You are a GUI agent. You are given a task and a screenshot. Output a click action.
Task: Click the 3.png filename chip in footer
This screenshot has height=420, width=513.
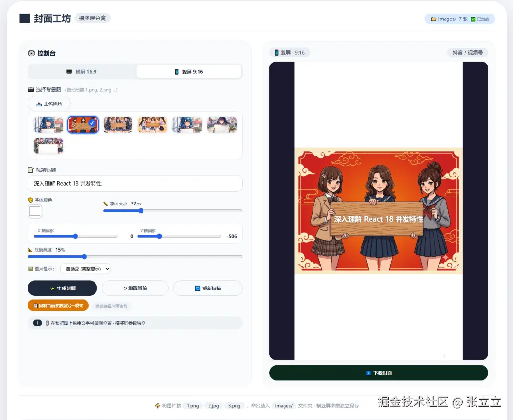click(234, 406)
